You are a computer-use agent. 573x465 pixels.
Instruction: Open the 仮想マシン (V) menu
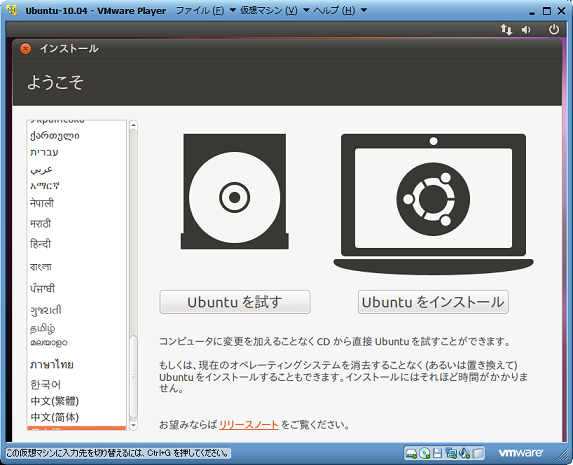click(x=269, y=11)
